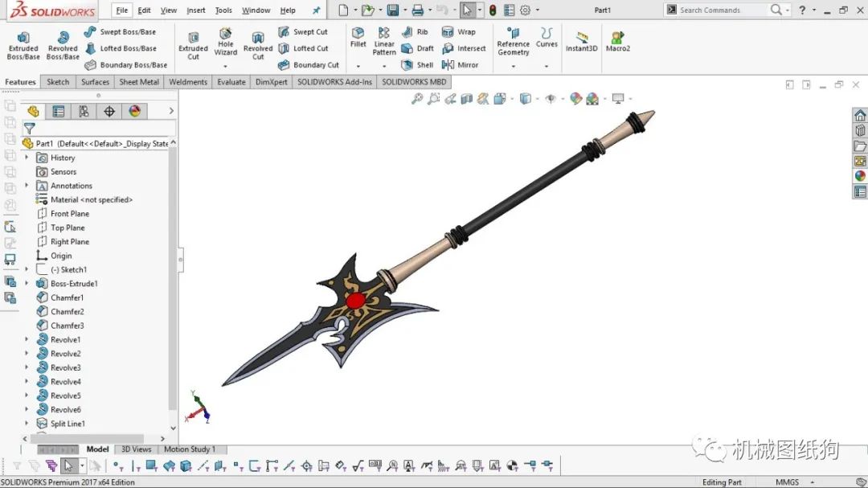Open the Hole Wizard dropdown arrow
Image resolution: width=868 pixels, height=488 pixels.
click(225, 67)
